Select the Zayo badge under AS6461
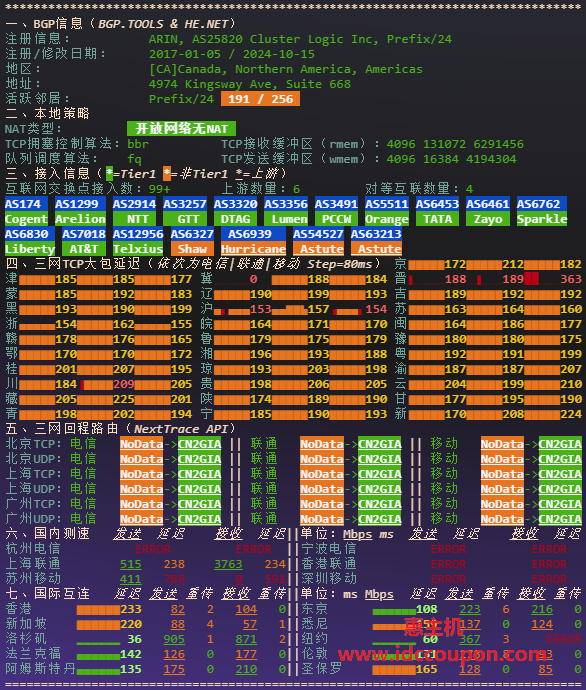The height and width of the screenshot is (690, 586). (x=488, y=219)
